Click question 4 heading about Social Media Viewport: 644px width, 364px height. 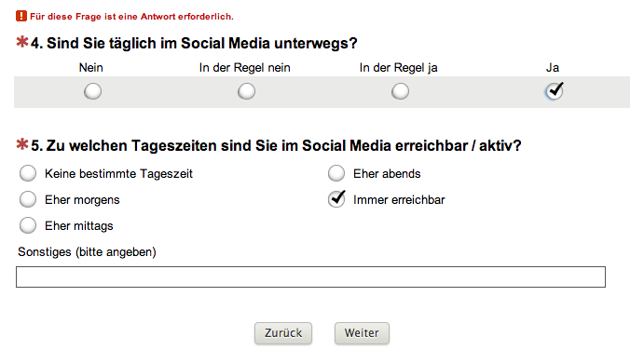pos(194,43)
